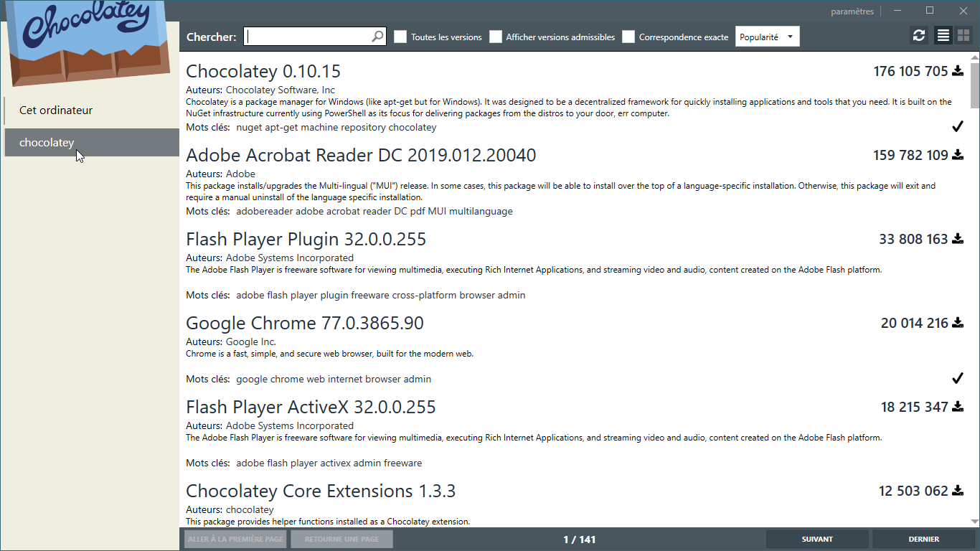The height and width of the screenshot is (551, 980).
Task: Click installed checkmark on Chocolatey 0.10.15 row
Action: (x=957, y=127)
